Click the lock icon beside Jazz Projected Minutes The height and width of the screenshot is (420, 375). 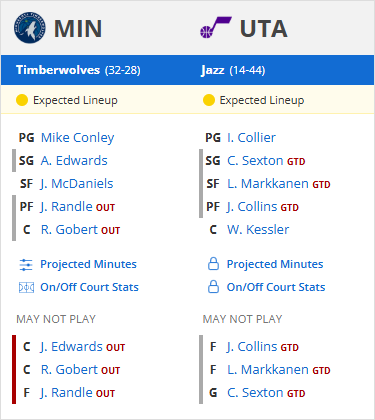click(x=213, y=264)
